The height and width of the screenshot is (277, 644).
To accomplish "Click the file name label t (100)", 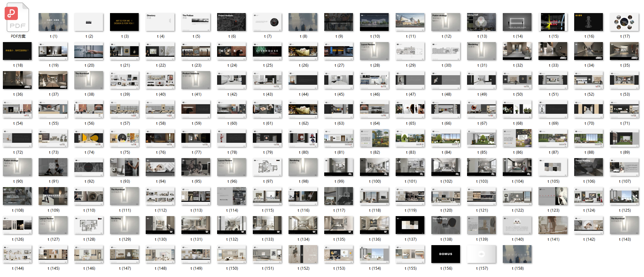I will pyautogui.click(x=375, y=181).
